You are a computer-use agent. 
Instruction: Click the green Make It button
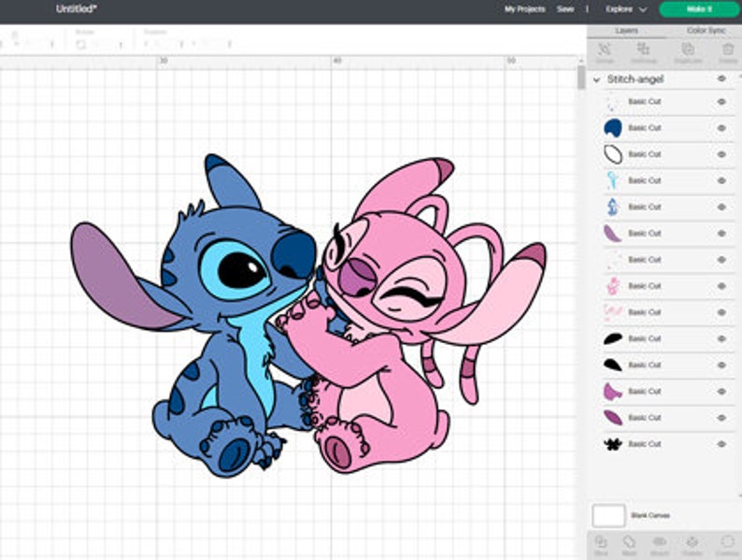pyautogui.click(x=699, y=9)
